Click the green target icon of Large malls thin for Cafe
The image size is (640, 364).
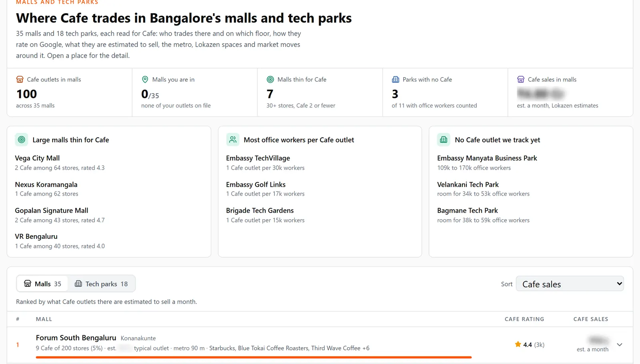pyautogui.click(x=22, y=140)
